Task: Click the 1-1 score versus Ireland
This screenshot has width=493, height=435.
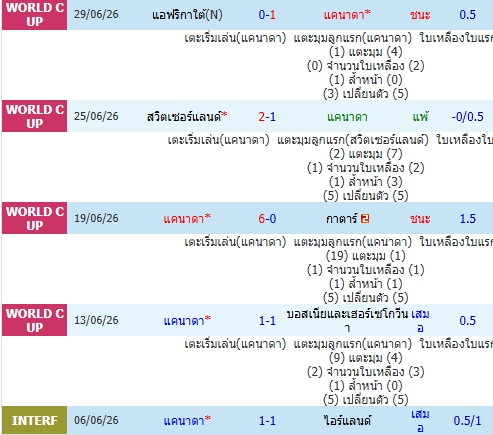Action: click(267, 421)
